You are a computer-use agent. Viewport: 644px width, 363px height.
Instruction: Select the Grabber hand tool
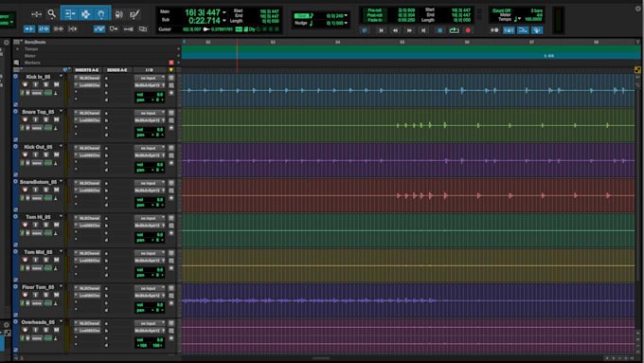[101, 14]
